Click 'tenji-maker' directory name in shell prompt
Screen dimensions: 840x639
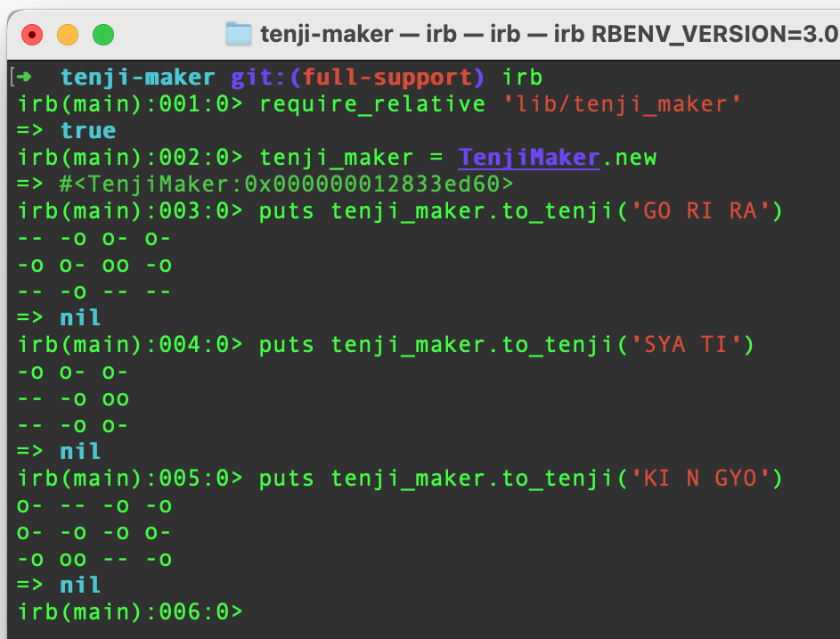click(x=138, y=78)
